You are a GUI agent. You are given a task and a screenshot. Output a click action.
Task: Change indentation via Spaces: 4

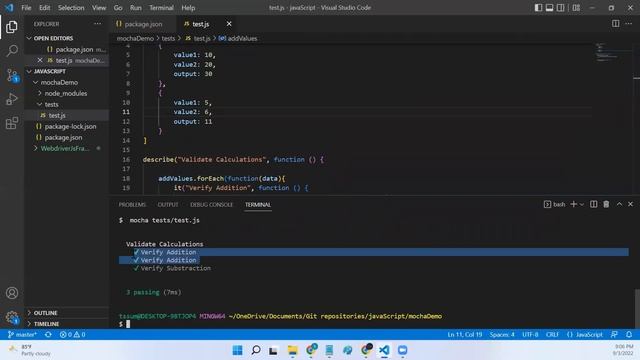pyautogui.click(x=502, y=335)
